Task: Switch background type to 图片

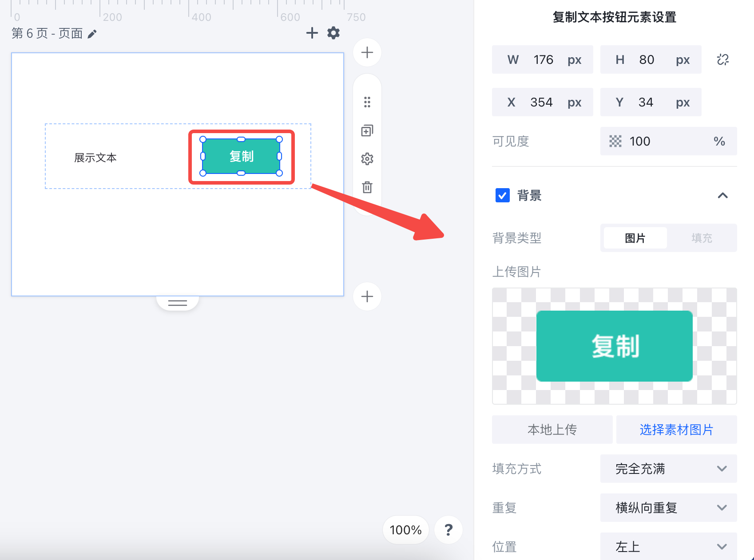Action: (x=635, y=238)
